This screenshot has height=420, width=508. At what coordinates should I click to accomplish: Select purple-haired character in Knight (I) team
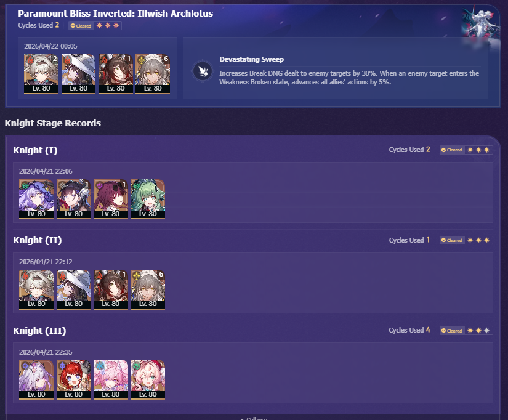point(36,200)
